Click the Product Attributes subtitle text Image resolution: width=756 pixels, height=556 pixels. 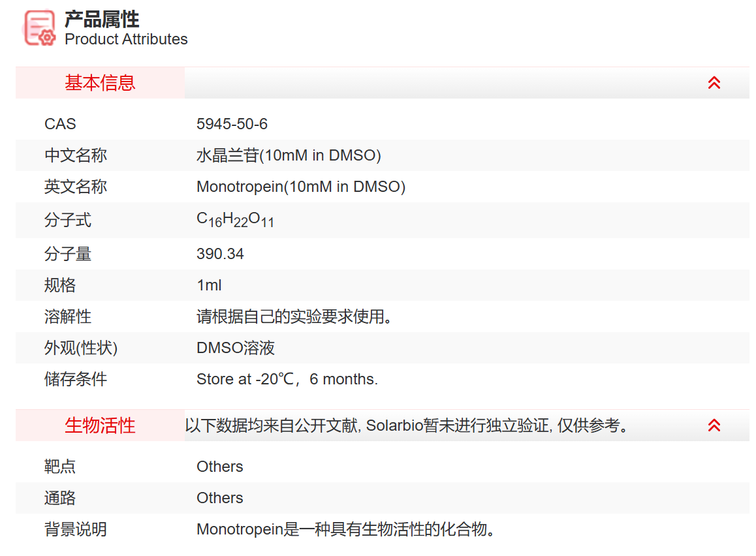[x=125, y=39]
